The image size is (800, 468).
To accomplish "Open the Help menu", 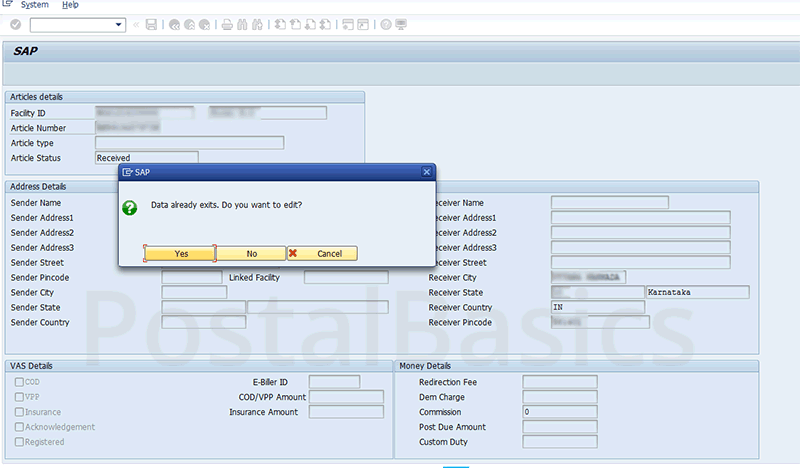I will (x=70, y=5).
